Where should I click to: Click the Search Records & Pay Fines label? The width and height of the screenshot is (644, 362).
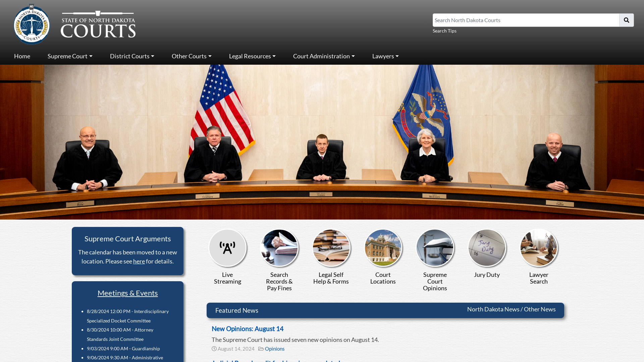(279, 282)
